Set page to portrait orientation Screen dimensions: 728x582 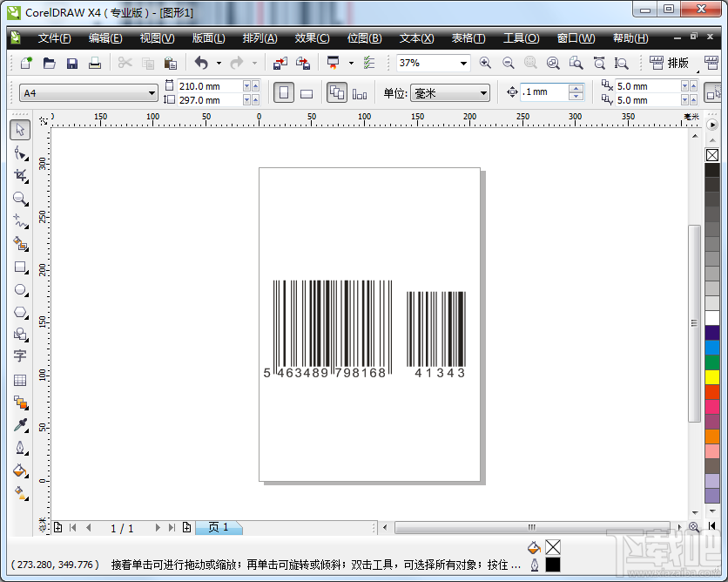284,93
